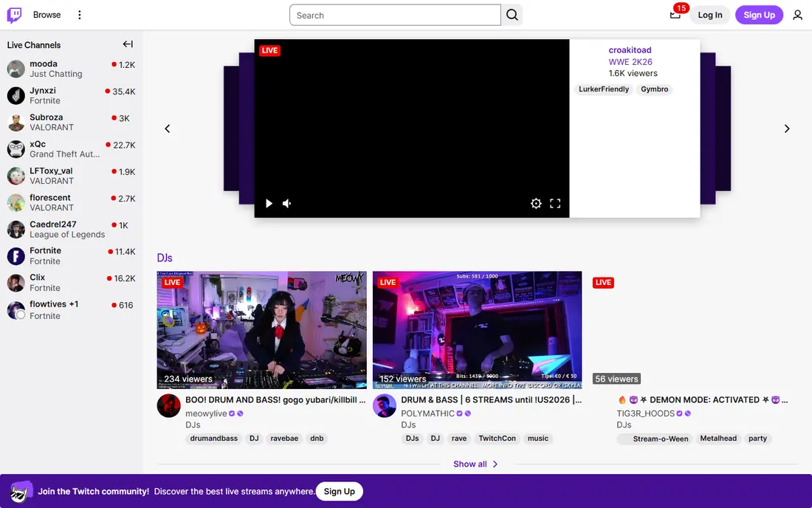812x508 pixels.
Task: Click the top-right Sign Up button
Action: [759, 15]
